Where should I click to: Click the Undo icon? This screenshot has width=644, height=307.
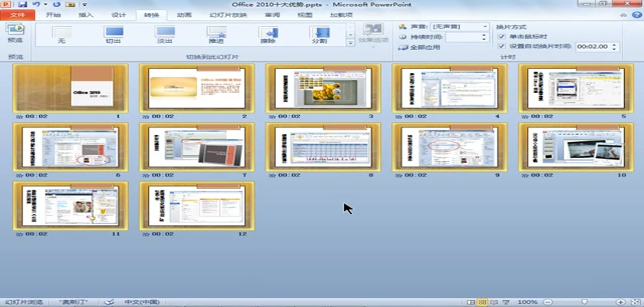36,5
